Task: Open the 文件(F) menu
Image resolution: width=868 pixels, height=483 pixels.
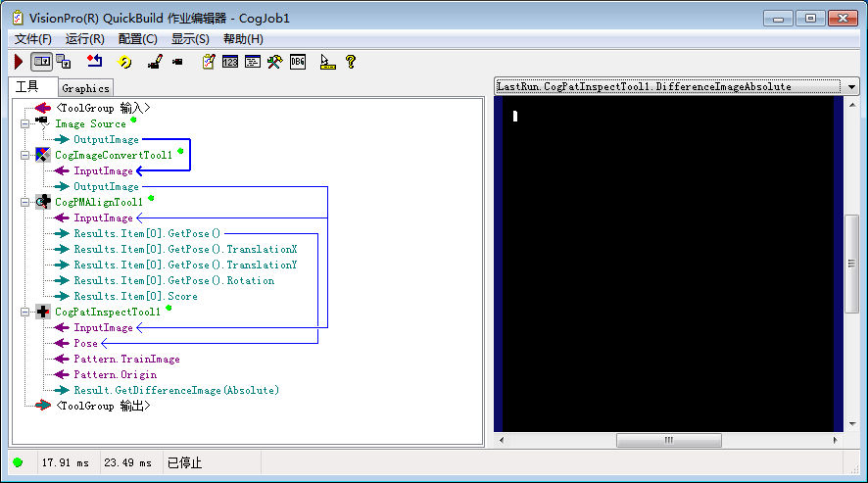Action: [32, 39]
